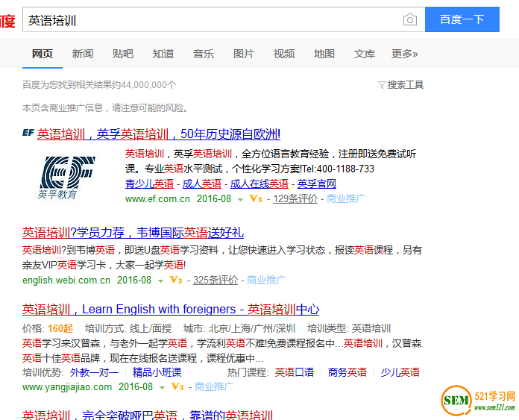Open the 文库 tab
The image size is (519, 420).
[x=365, y=54]
